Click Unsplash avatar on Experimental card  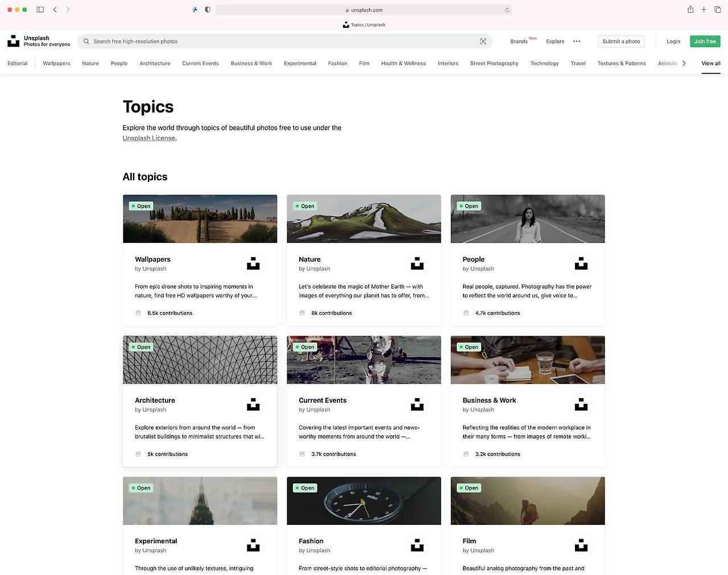click(x=253, y=546)
